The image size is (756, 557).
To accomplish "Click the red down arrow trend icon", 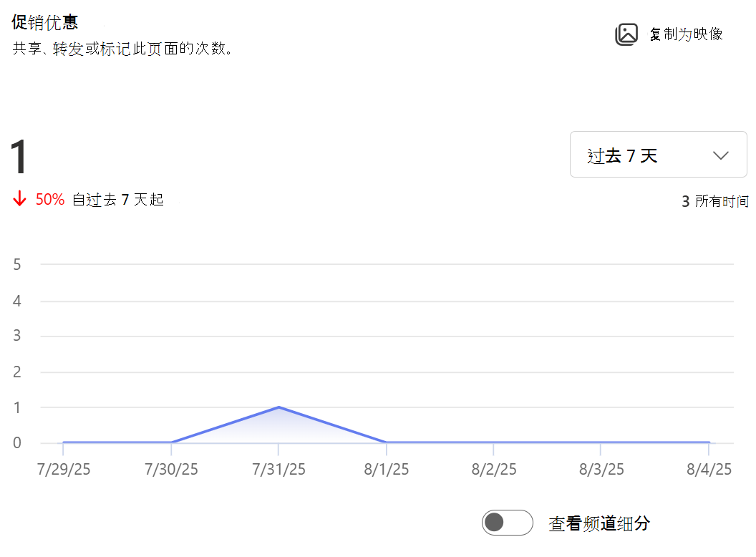I will tap(19, 198).
